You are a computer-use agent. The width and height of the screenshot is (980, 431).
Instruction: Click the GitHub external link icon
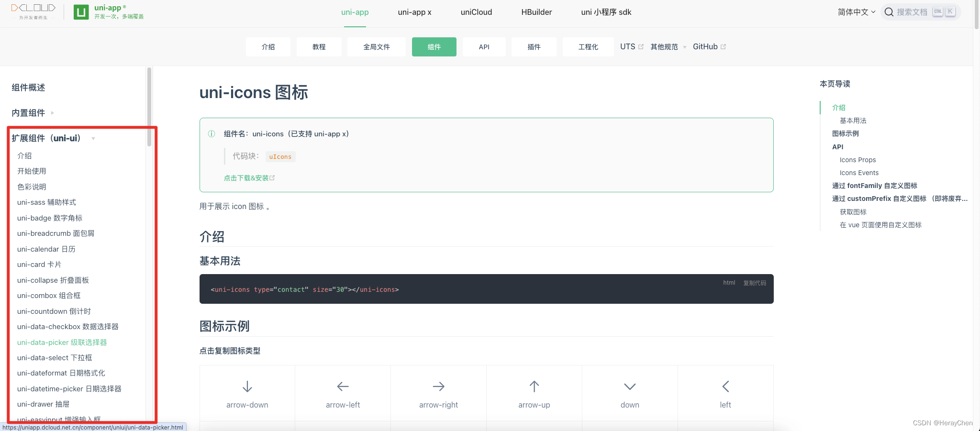(723, 47)
